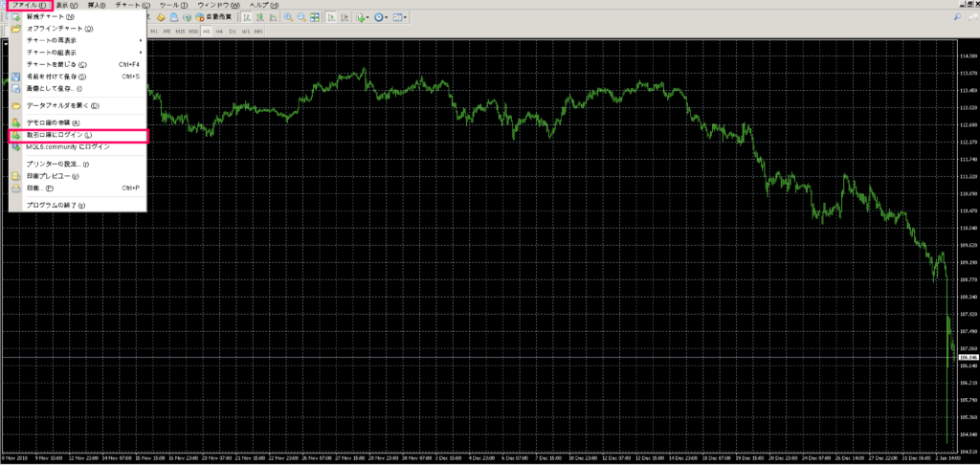
Task: Switch to the M15 timeframe button
Action: point(180,31)
